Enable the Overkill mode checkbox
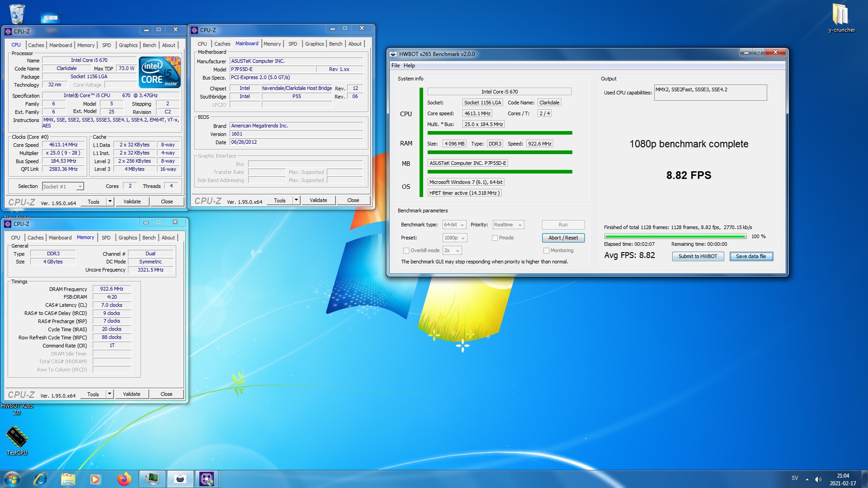The image size is (868, 488). (x=406, y=250)
